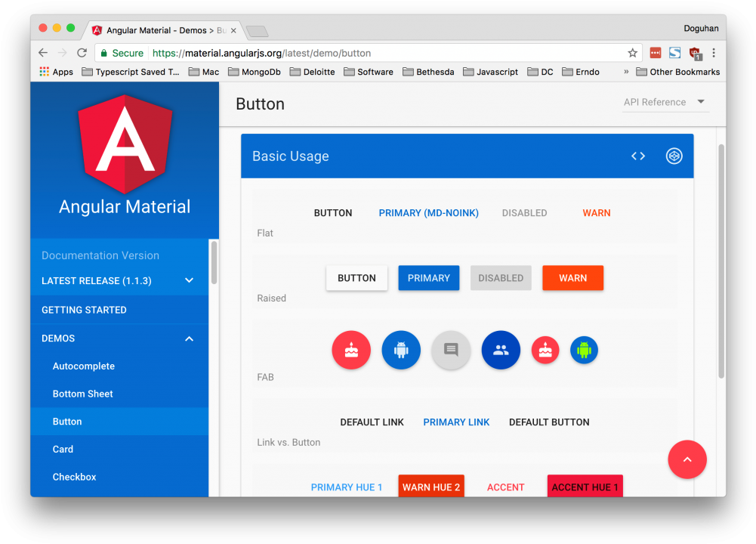This screenshot has height=544, width=756.
Task: Open the MongoDb bookmark folder
Action: [254, 72]
